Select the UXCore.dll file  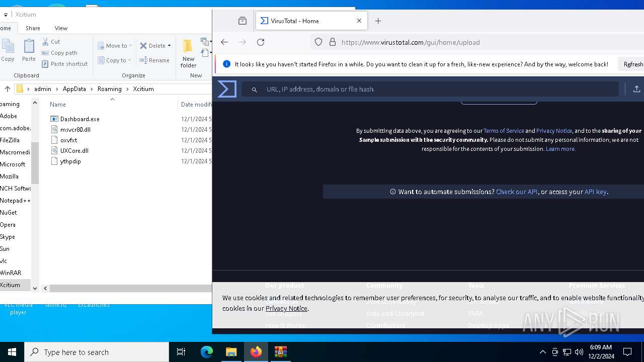tap(69, 151)
